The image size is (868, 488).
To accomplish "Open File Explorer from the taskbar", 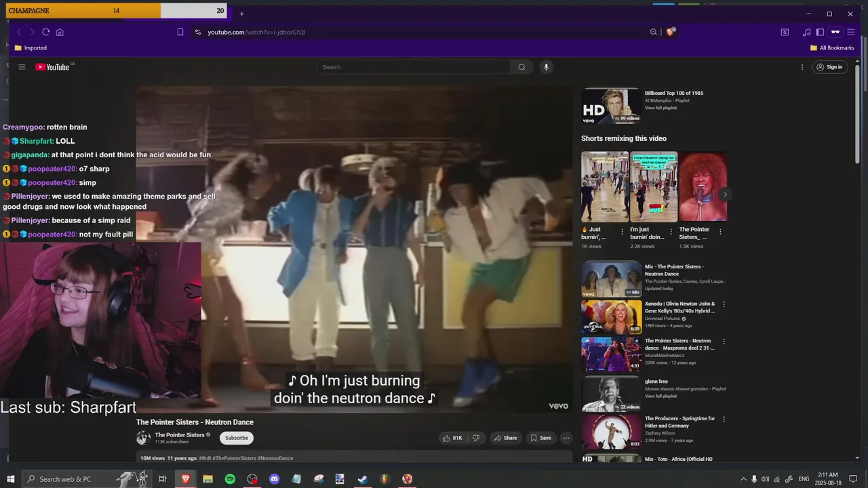I will point(208,479).
